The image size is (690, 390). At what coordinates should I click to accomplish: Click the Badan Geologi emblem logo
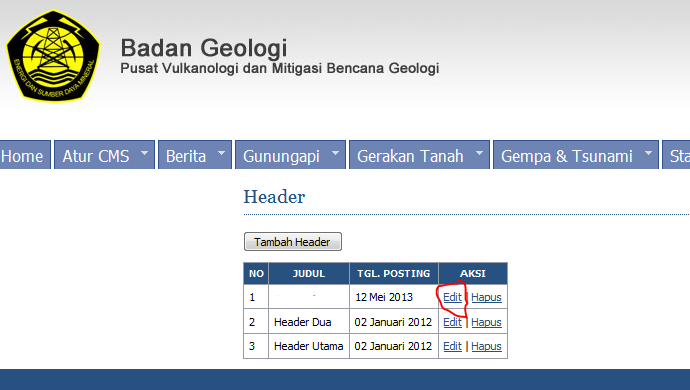pyautogui.click(x=53, y=55)
